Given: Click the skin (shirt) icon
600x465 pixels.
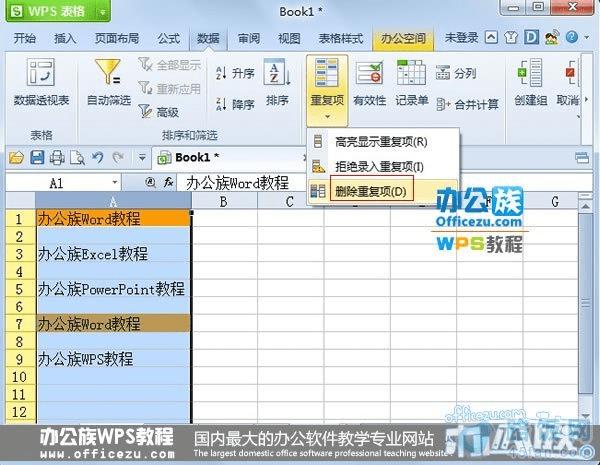Looking at the screenshot, I should [x=511, y=38].
